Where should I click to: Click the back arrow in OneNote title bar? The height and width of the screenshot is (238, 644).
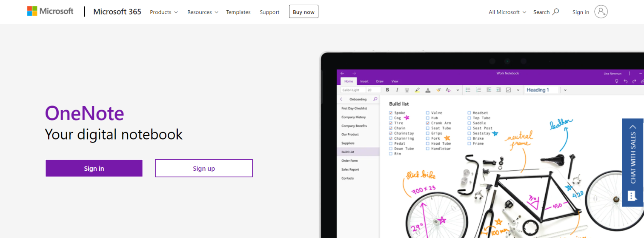342,73
